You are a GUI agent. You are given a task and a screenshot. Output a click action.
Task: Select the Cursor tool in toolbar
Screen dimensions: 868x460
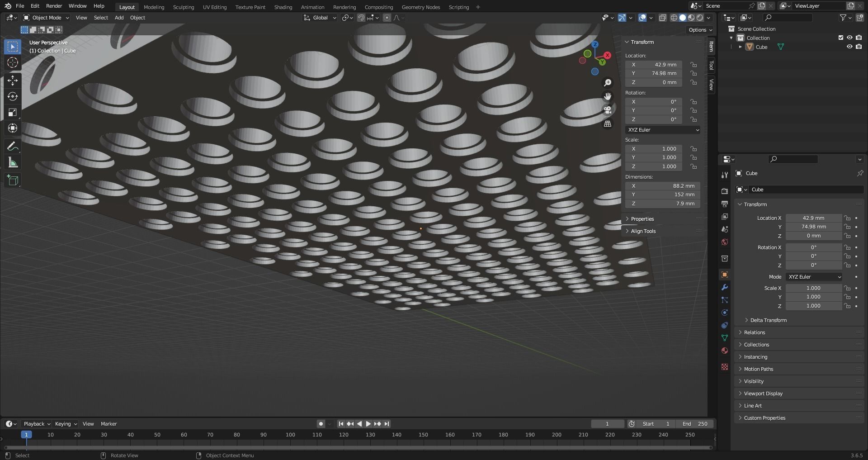13,62
